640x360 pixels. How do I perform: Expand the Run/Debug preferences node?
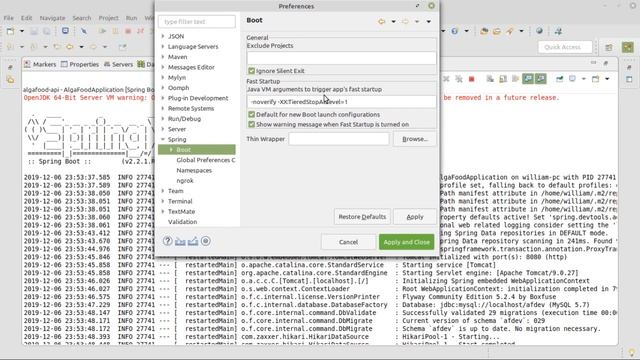(x=163, y=118)
